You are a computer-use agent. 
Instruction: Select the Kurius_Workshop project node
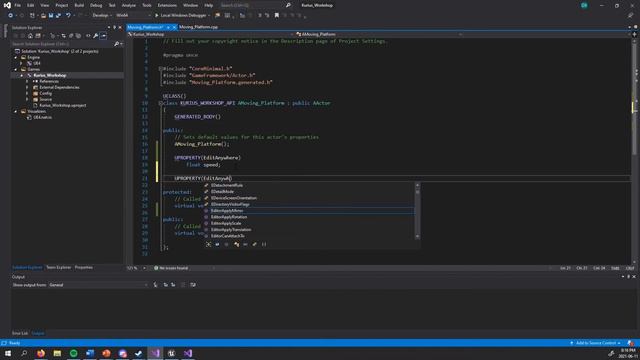[x=50, y=76]
